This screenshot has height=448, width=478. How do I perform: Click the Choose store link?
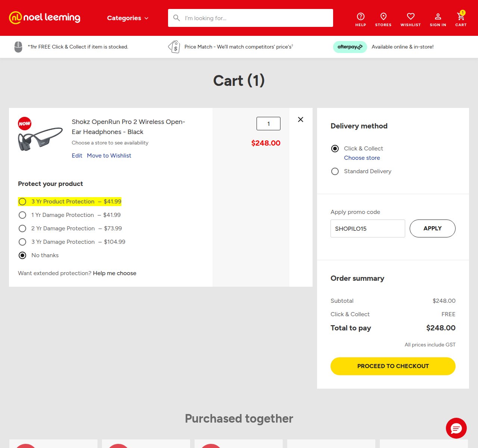click(x=362, y=158)
